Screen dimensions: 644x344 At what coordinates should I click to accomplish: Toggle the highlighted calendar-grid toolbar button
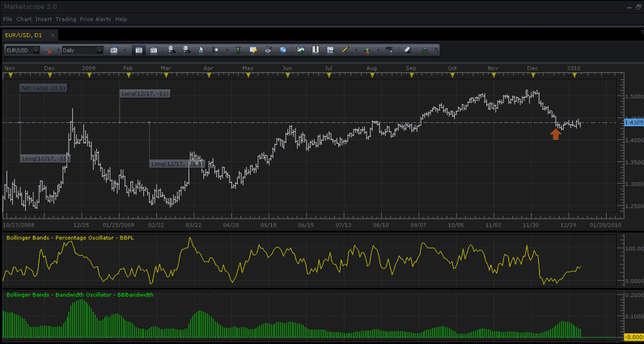pos(139,50)
